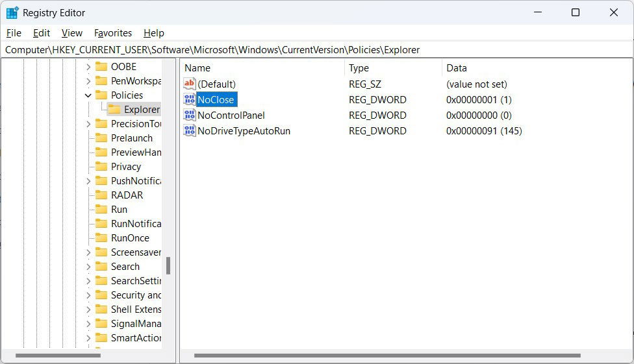Screen dimensions: 634x364
Task: Expand the Shell Extensions key
Action: 88,309
